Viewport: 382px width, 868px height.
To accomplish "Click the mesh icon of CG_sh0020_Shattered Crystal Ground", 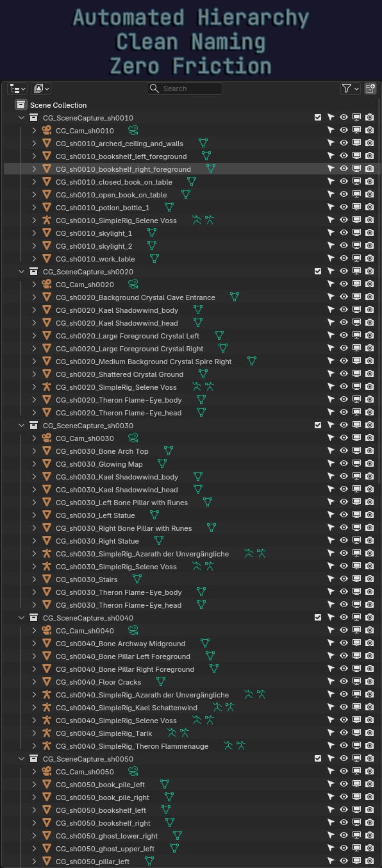I will 46,374.
